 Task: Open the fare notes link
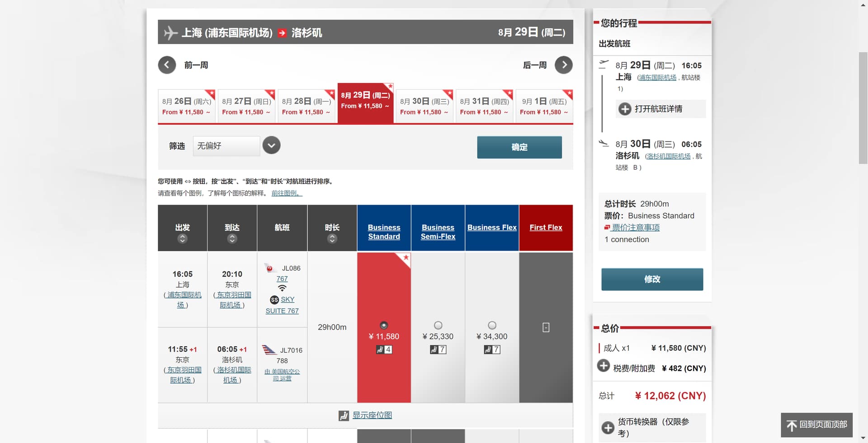point(635,228)
